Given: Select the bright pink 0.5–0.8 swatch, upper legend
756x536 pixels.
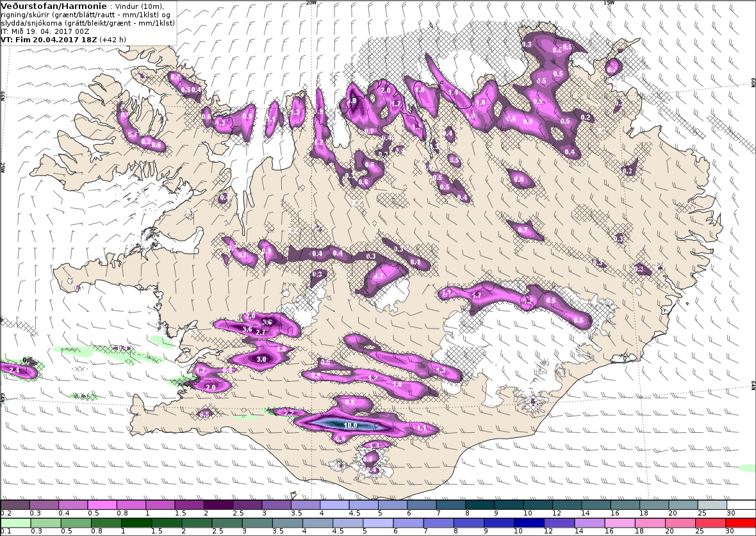Looking at the screenshot, I should coord(102,505).
